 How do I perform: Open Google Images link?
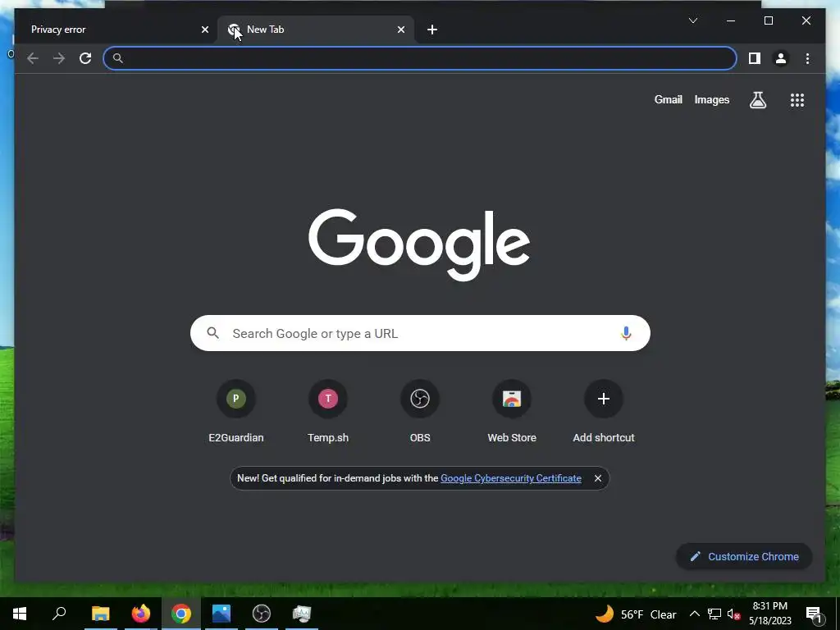pyautogui.click(x=711, y=99)
